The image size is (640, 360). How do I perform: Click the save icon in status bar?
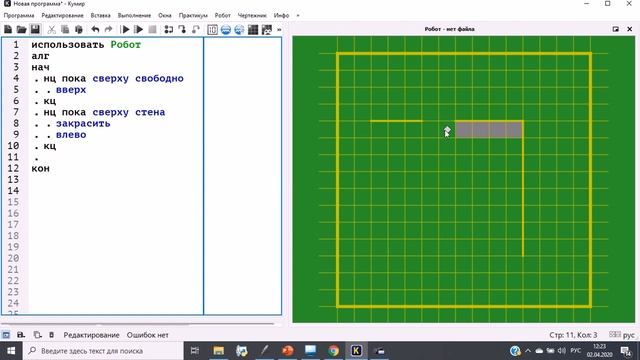click(21, 335)
